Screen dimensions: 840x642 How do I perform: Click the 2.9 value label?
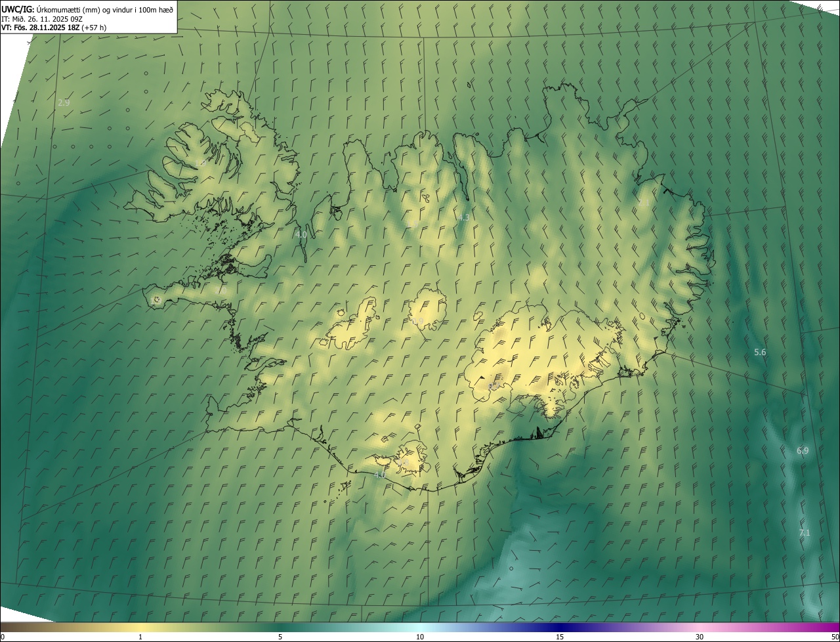[64, 102]
